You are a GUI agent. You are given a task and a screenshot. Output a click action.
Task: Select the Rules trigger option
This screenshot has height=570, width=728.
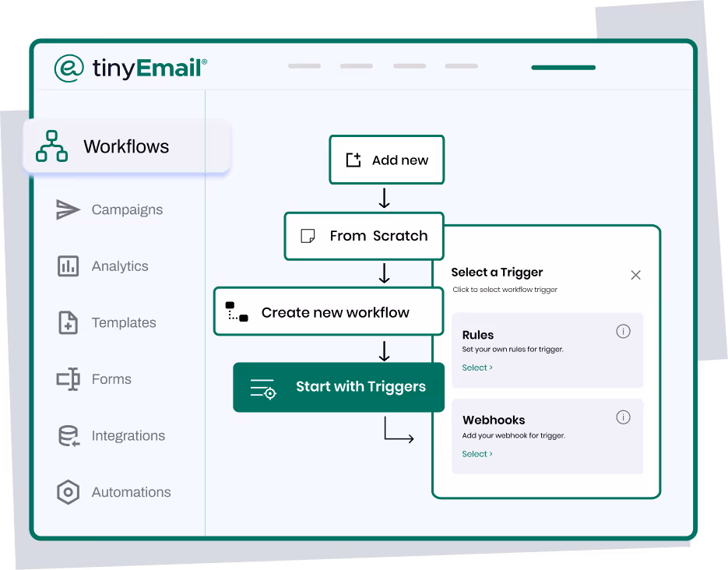pyautogui.click(x=547, y=349)
